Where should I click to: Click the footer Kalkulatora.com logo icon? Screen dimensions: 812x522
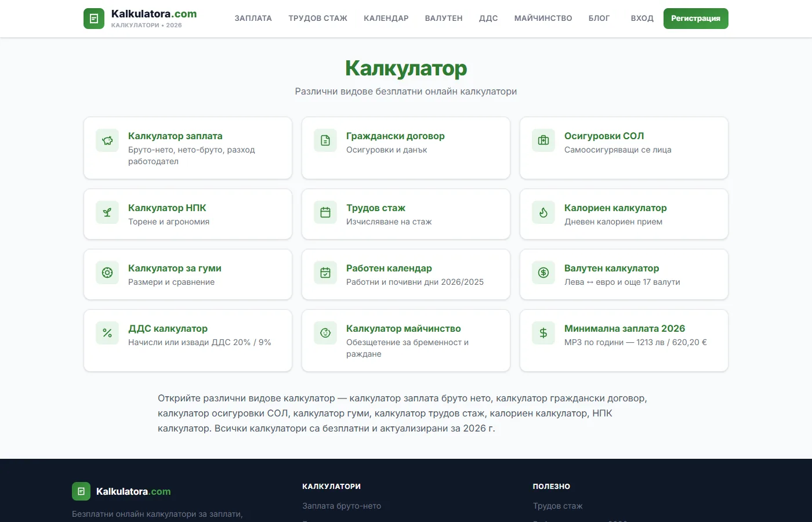click(81, 491)
